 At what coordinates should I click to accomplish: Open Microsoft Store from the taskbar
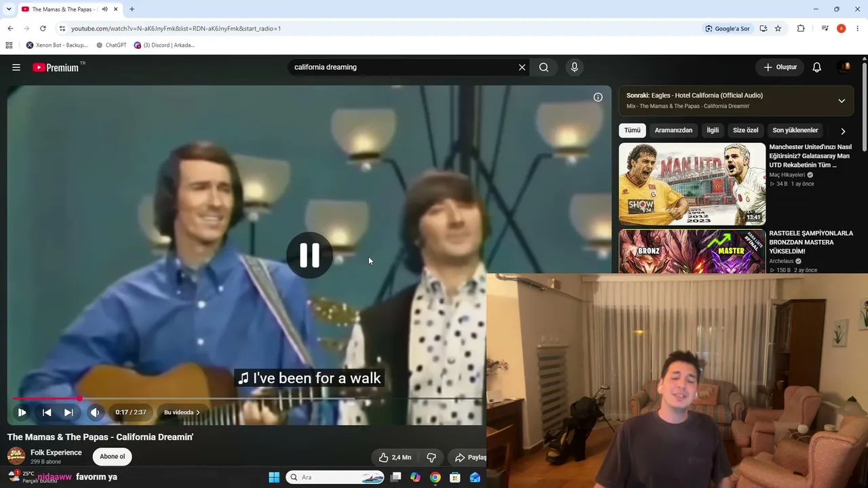point(455,477)
